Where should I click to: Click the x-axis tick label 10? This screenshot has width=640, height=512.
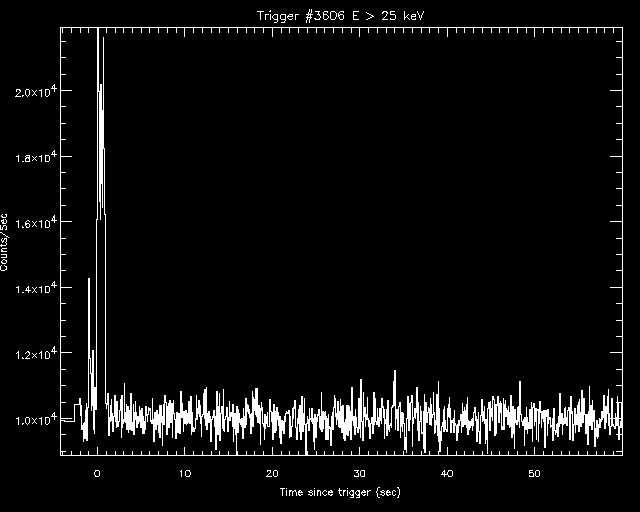click(x=185, y=474)
